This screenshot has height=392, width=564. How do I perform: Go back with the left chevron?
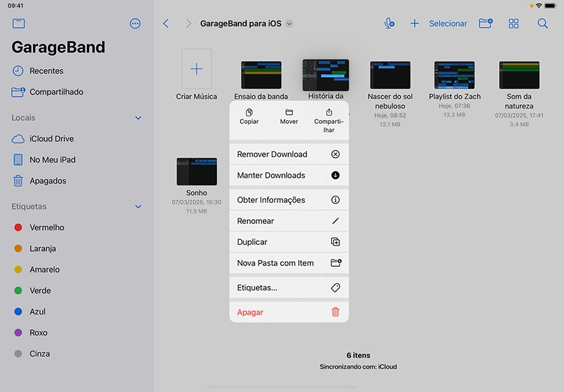pos(166,24)
